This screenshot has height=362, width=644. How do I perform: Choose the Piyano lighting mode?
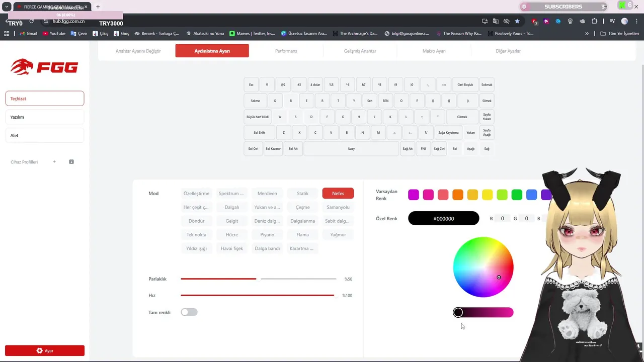(267, 235)
